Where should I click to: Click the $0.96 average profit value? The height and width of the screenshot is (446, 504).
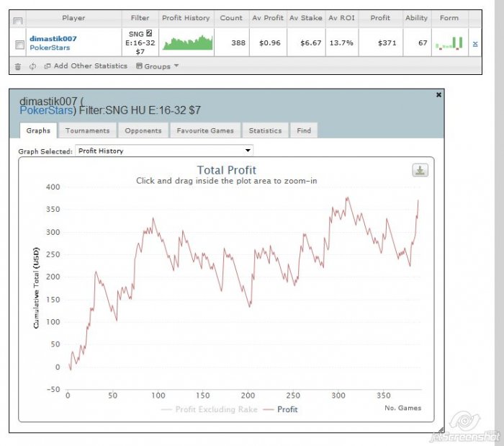[270, 43]
